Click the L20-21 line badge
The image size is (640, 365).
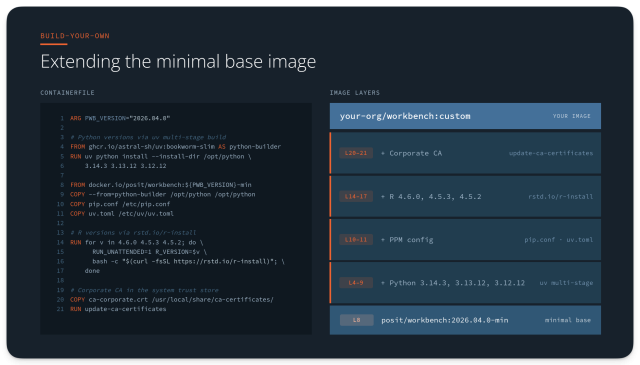356,154
